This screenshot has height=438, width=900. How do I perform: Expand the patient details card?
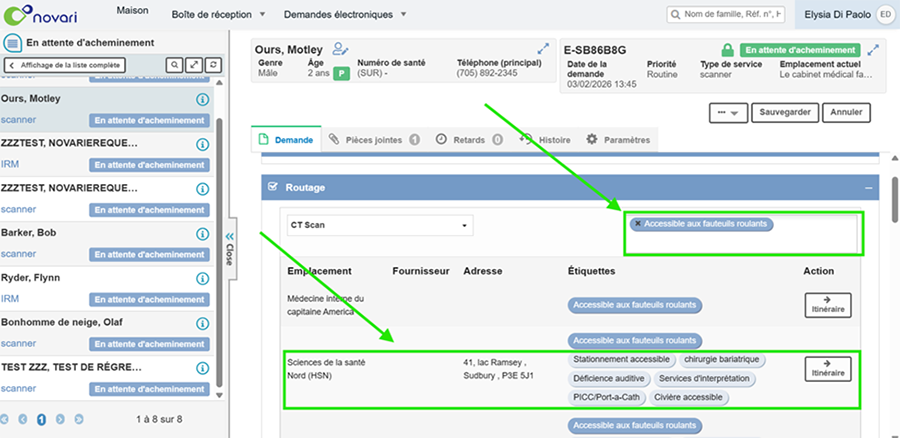(543, 49)
